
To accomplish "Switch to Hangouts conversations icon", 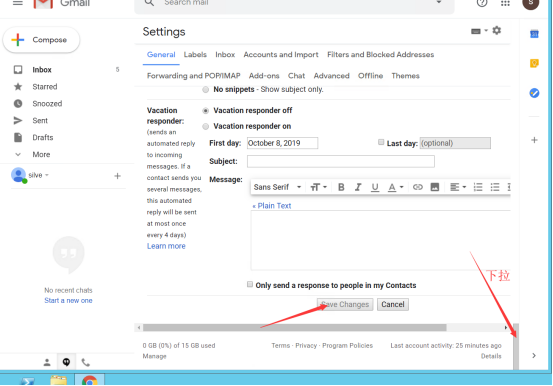I will (x=66, y=362).
